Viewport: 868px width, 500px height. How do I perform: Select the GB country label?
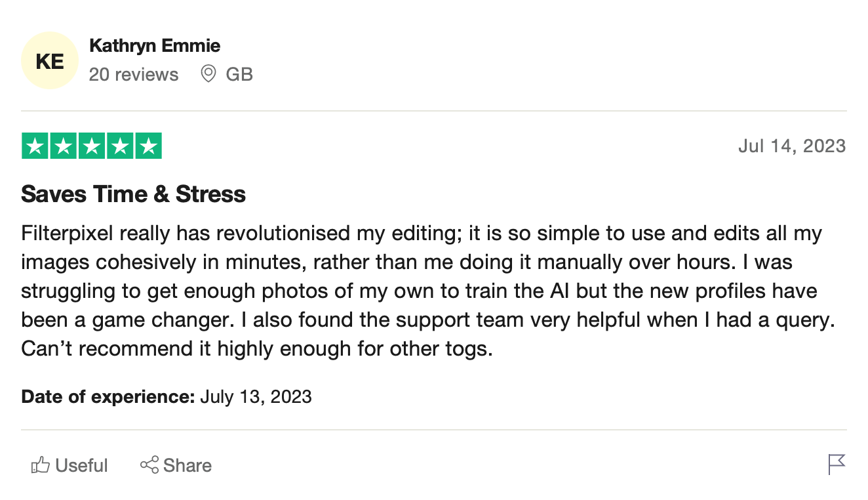click(x=239, y=74)
